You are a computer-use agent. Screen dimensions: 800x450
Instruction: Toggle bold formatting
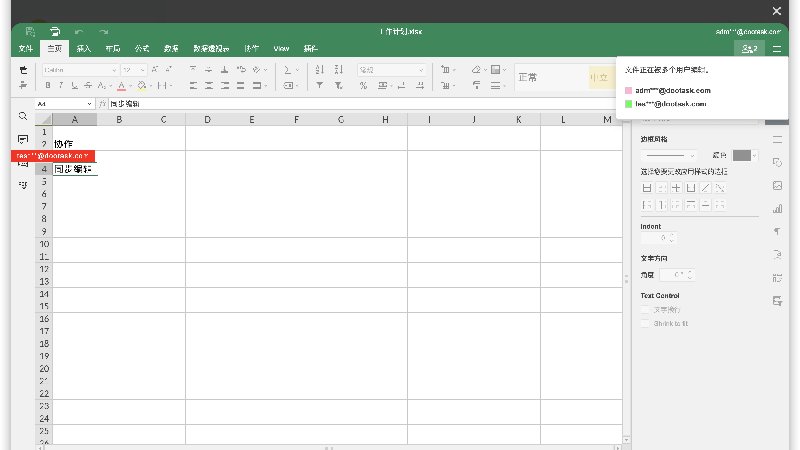[47, 85]
